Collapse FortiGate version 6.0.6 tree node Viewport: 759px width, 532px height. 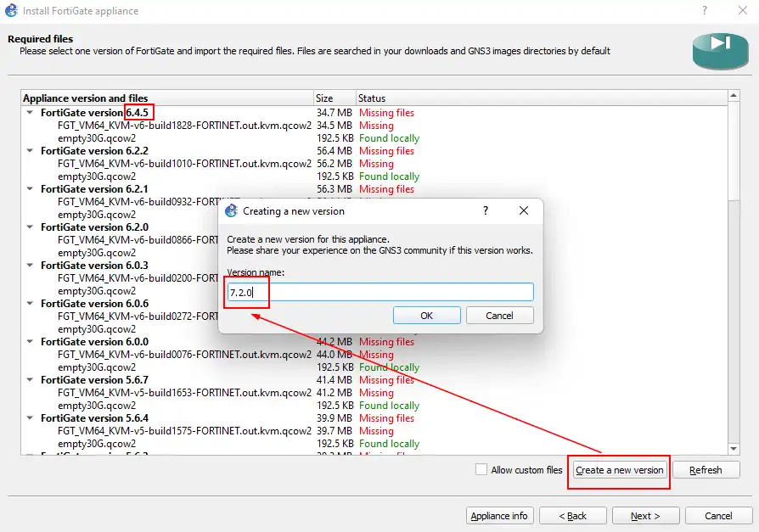coord(30,303)
